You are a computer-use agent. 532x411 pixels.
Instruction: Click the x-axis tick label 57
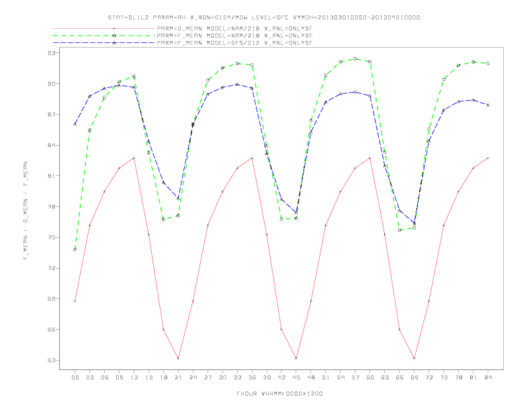coord(355,377)
